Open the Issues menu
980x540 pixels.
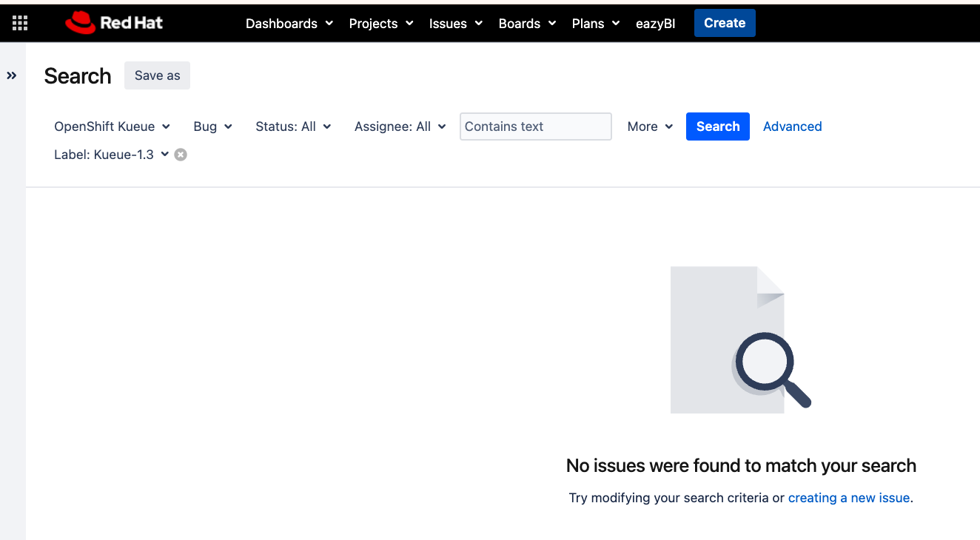pyautogui.click(x=456, y=23)
